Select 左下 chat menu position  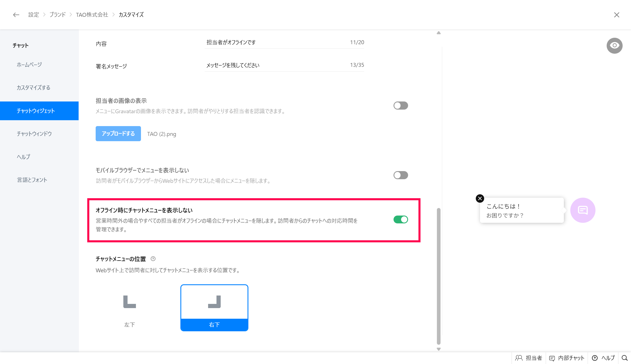[130, 308]
